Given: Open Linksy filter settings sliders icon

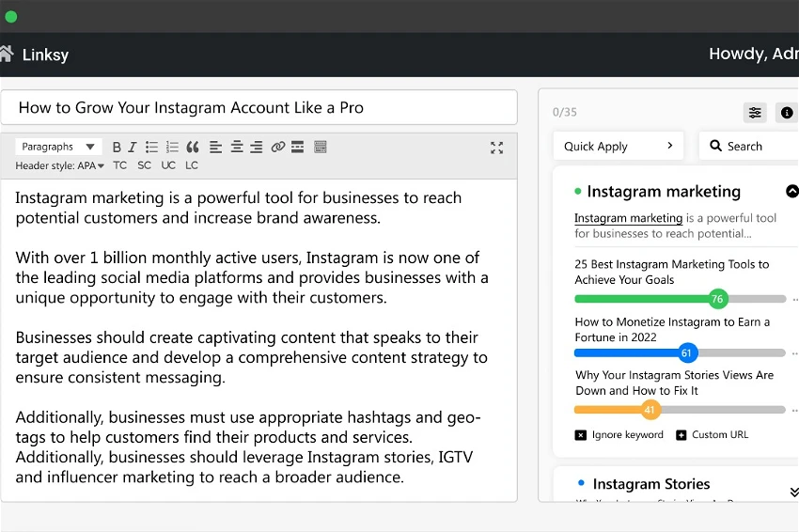Looking at the screenshot, I should click(755, 113).
